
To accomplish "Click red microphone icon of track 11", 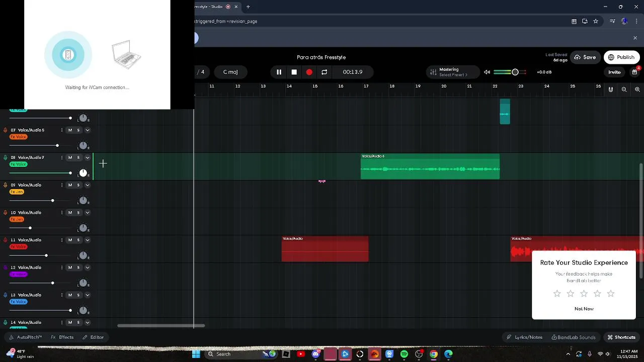I will click(x=5, y=240).
